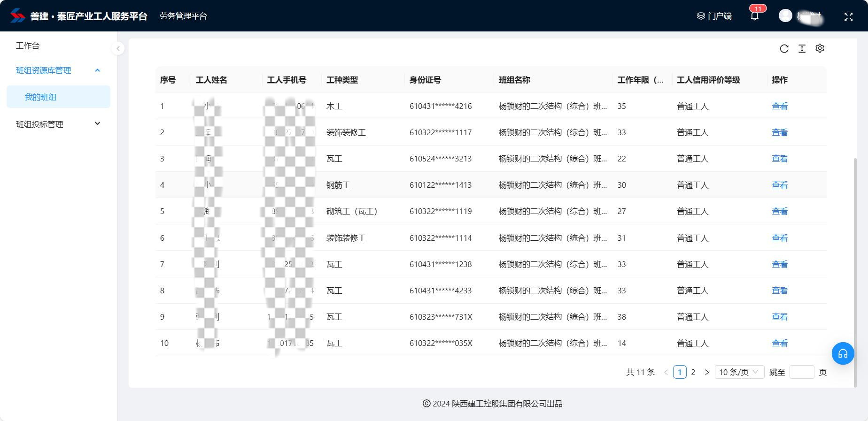Open the table density/row height icon
The width and height of the screenshot is (868, 421).
point(802,49)
